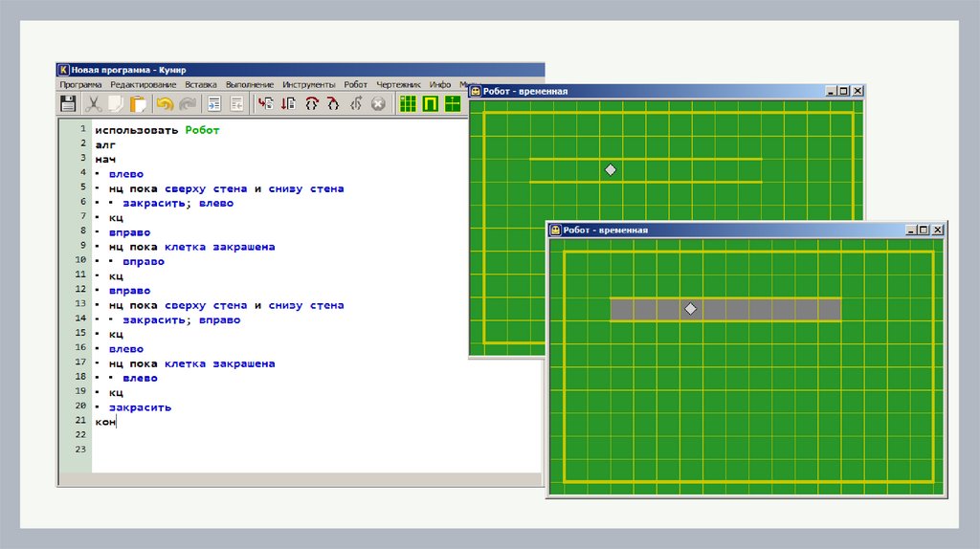
Task: Close the front Robot window
Action: (x=938, y=230)
